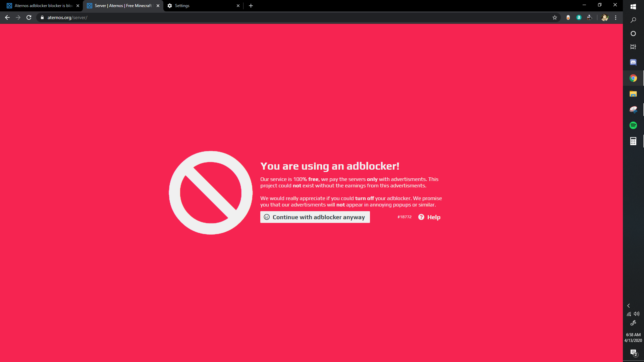
Task: Open File Explorer from the taskbar
Action: [633, 94]
